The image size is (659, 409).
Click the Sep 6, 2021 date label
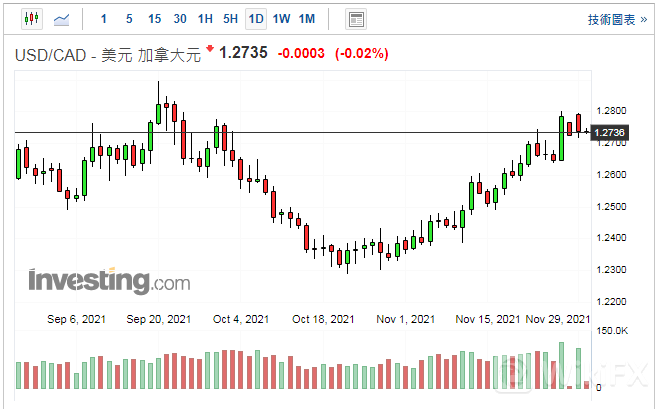pos(76,319)
